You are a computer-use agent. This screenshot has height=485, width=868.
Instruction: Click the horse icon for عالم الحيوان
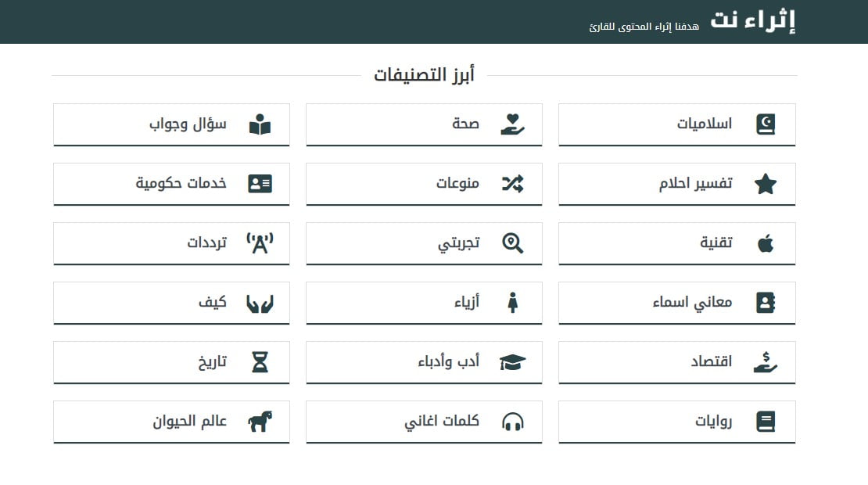[x=260, y=422]
